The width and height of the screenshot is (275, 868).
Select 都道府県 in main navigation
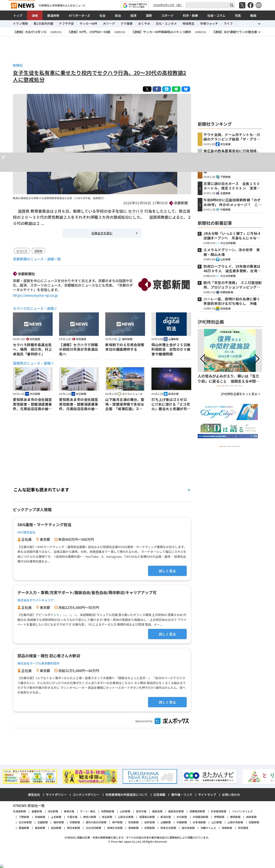click(x=53, y=15)
